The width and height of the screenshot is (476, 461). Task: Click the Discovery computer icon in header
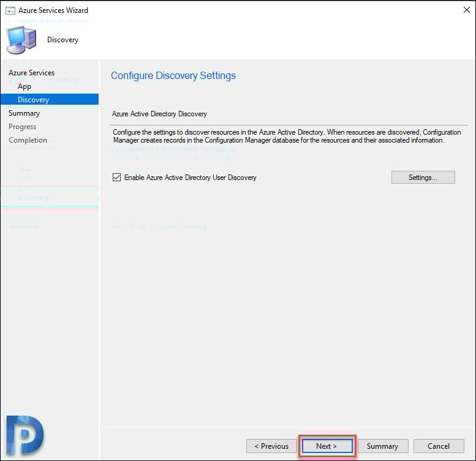tap(21, 39)
